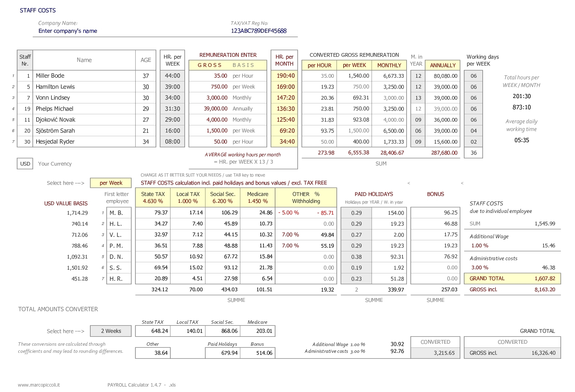Select the name cell 'Djoković Novak'
Screen dimensions: 575x392
tap(84, 120)
